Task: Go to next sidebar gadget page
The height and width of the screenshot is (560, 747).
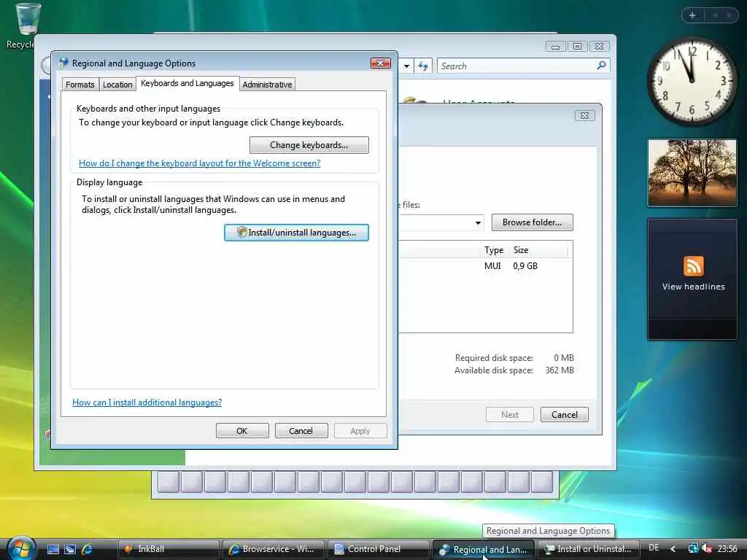Action: click(729, 15)
